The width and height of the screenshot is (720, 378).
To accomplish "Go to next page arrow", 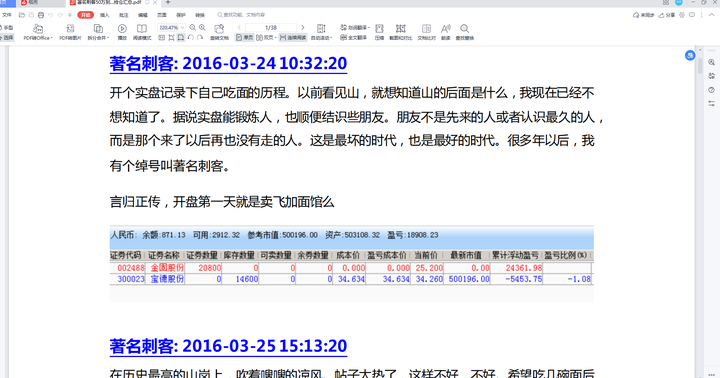I will point(302,28).
